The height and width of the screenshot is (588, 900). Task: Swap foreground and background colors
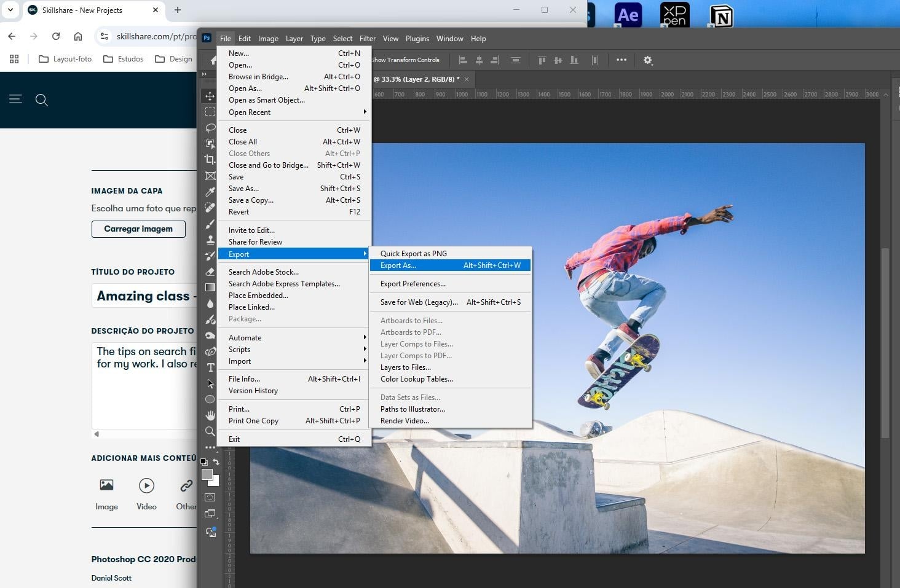coord(216,462)
